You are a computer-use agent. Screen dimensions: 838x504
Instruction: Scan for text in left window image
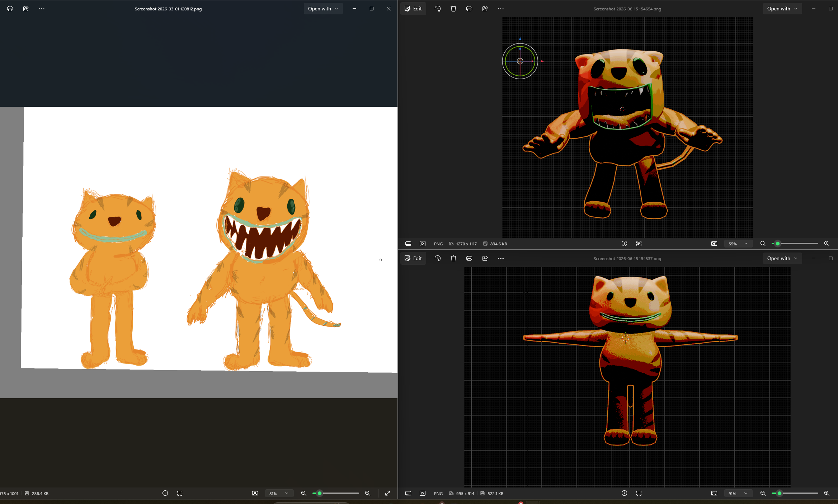pos(180,493)
